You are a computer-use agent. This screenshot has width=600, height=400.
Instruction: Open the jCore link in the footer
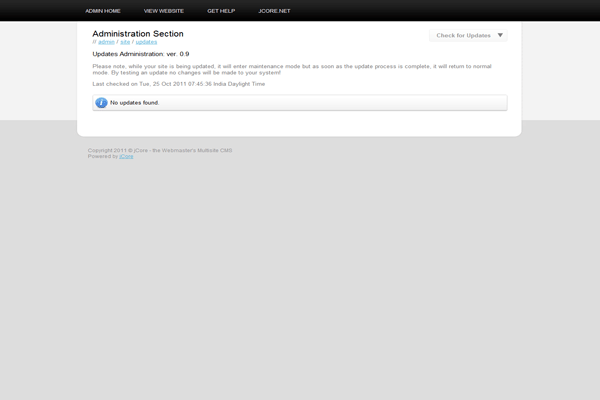pos(126,156)
